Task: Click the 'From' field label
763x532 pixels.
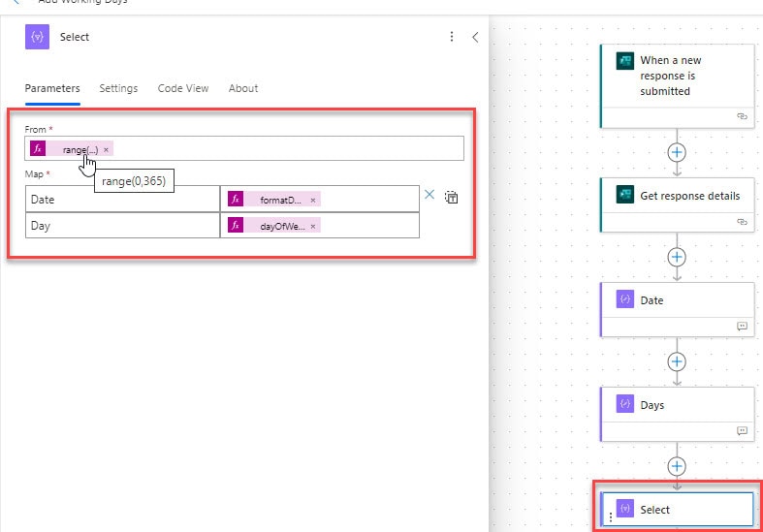Action: pyautogui.click(x=35, y=129)
